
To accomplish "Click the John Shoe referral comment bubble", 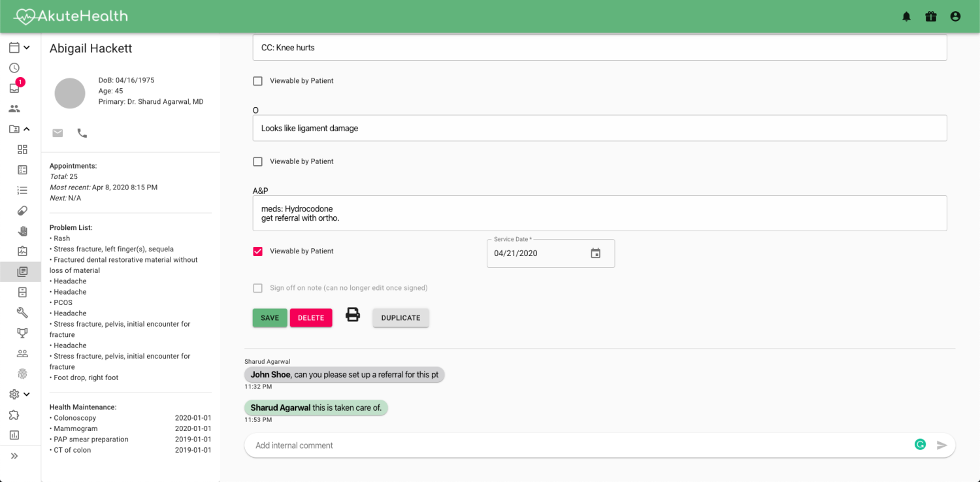I will (344, 375).
